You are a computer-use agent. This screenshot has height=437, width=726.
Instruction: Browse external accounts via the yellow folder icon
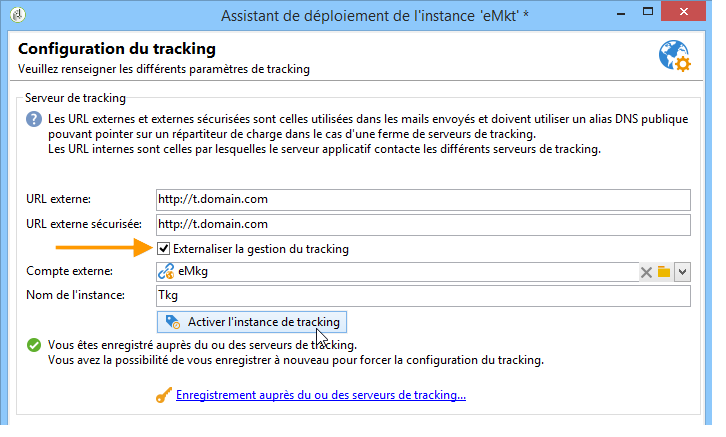click(x=664, y=272)
